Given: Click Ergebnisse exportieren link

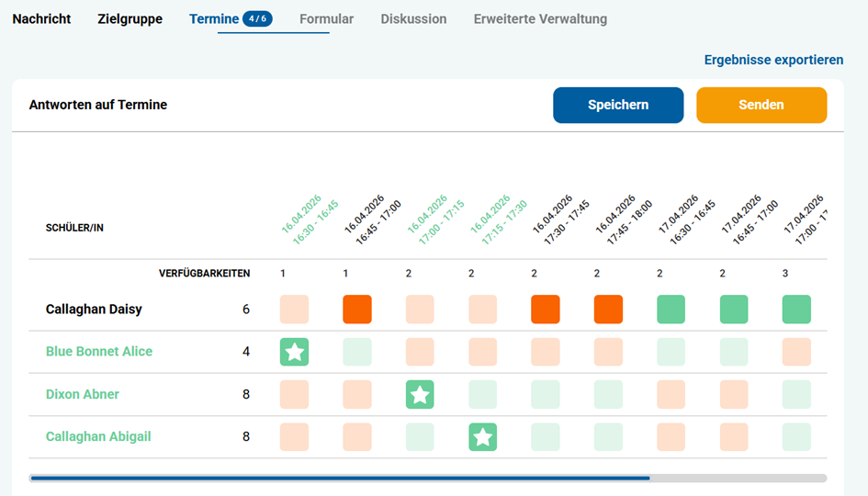Looking at the screenshot, I should 774,60.
